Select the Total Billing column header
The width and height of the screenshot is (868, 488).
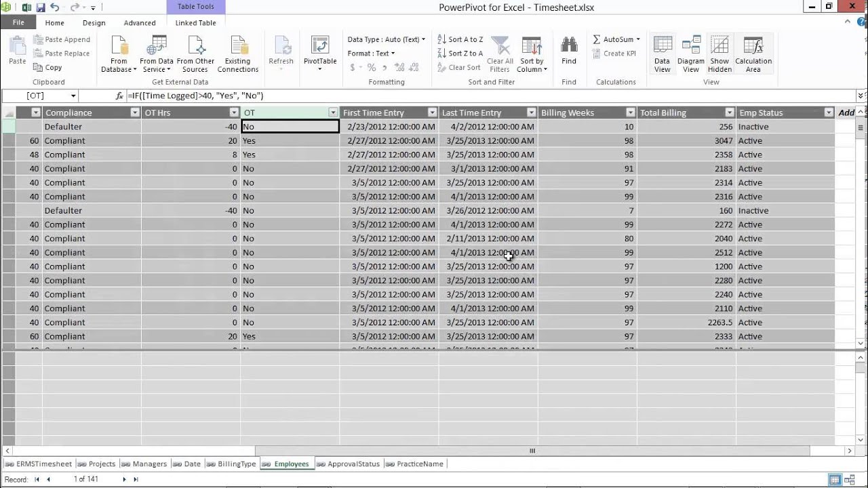(686, 113)
